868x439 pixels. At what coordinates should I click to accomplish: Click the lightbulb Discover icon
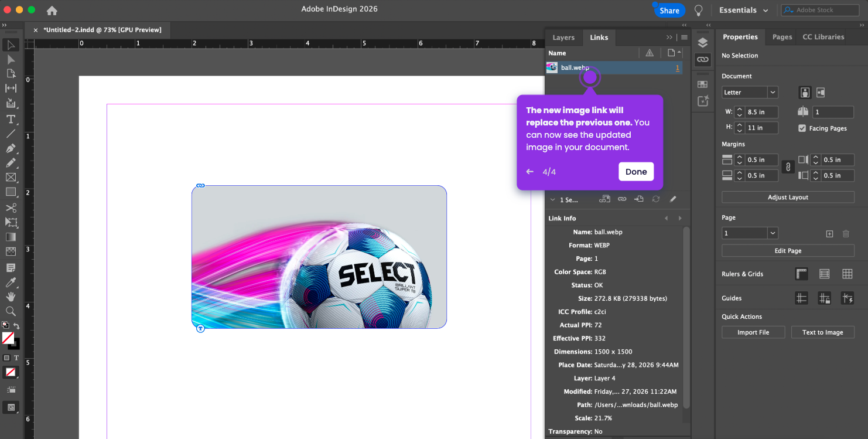point(698,10)
